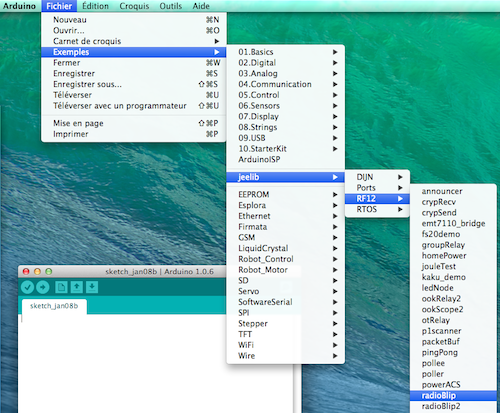Screen dimensions: 500x413
Task: Open the Aide menu
Action: tap(201, 6)
